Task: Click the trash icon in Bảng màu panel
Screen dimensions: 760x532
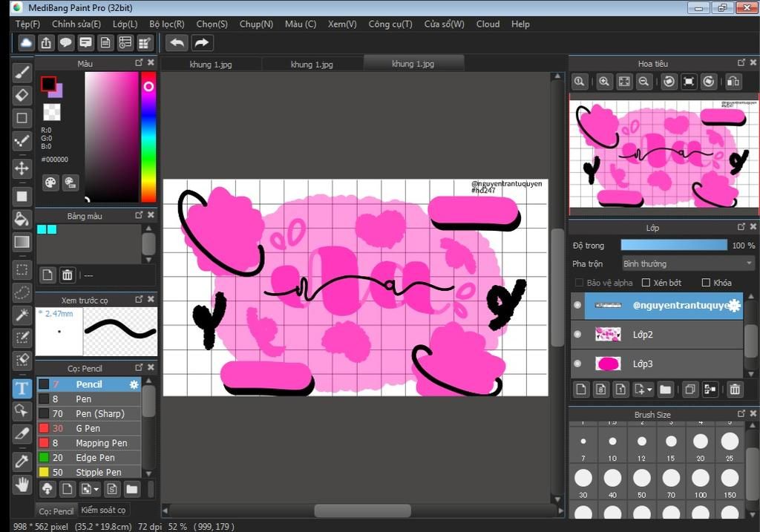Action: 67,275
